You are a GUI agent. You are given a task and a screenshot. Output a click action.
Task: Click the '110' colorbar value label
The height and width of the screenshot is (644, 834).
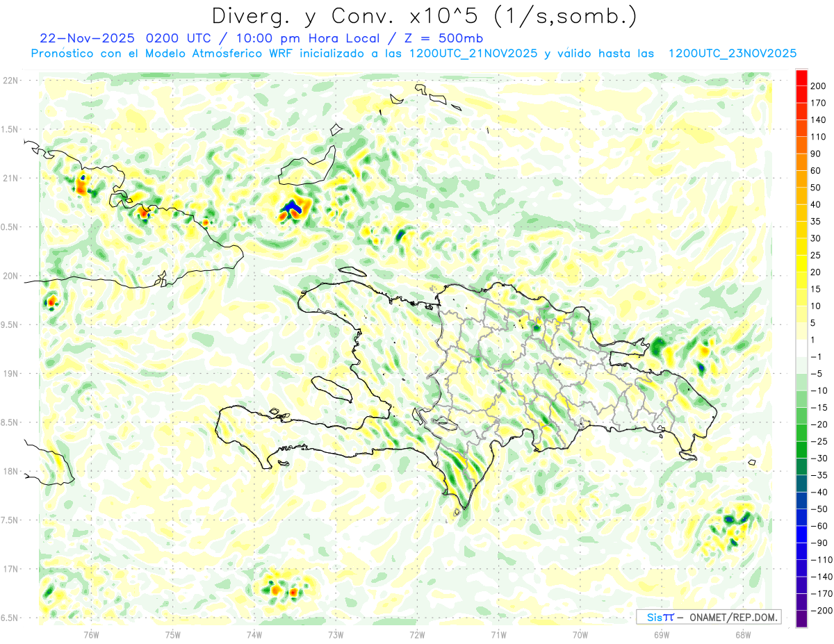(819, 137)
